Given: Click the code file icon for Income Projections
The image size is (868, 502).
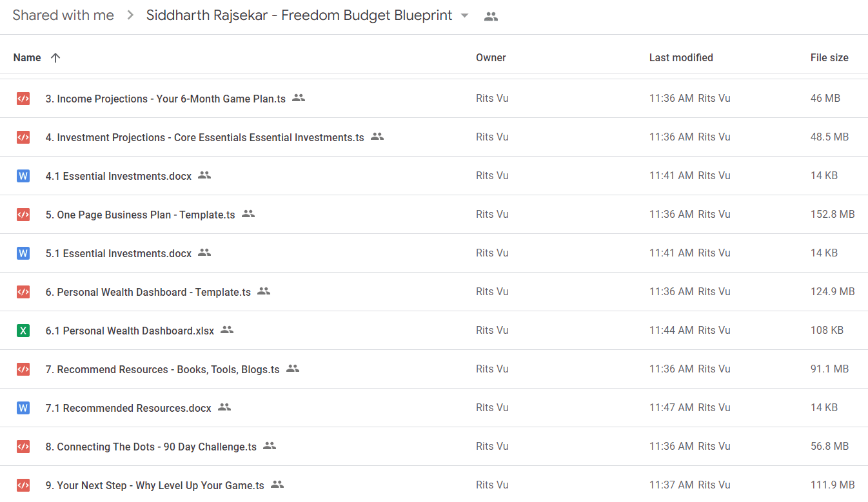Looking at the screenshot, I should coord(23,99).
